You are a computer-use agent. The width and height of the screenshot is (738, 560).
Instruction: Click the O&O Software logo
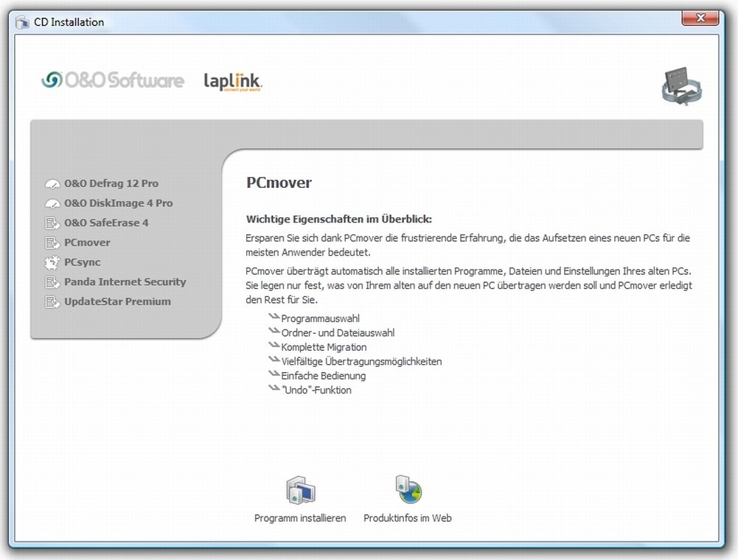[x=113, y=80]
